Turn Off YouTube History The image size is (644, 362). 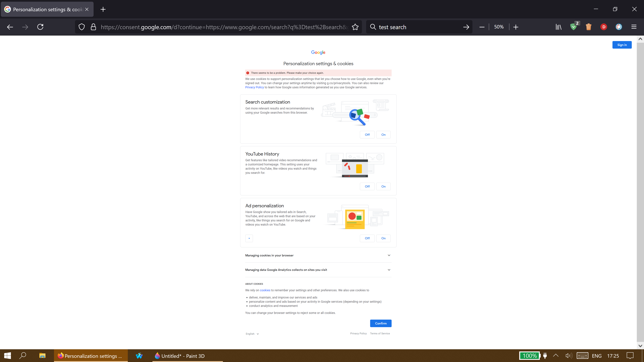click(367, 186)
